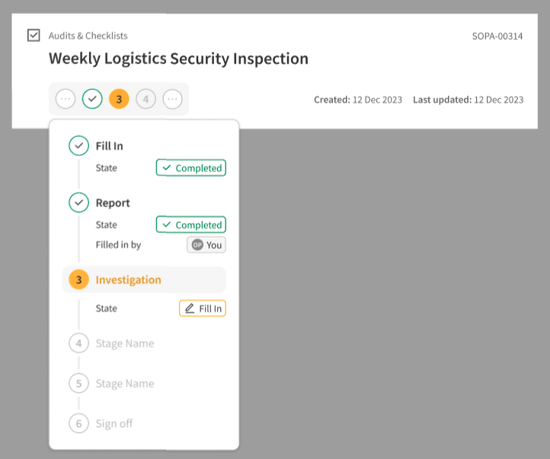The height and width of the screenshot is (459, 550).
Task: Click the Fill In stage check circle
Action: [x=79, y=146]
